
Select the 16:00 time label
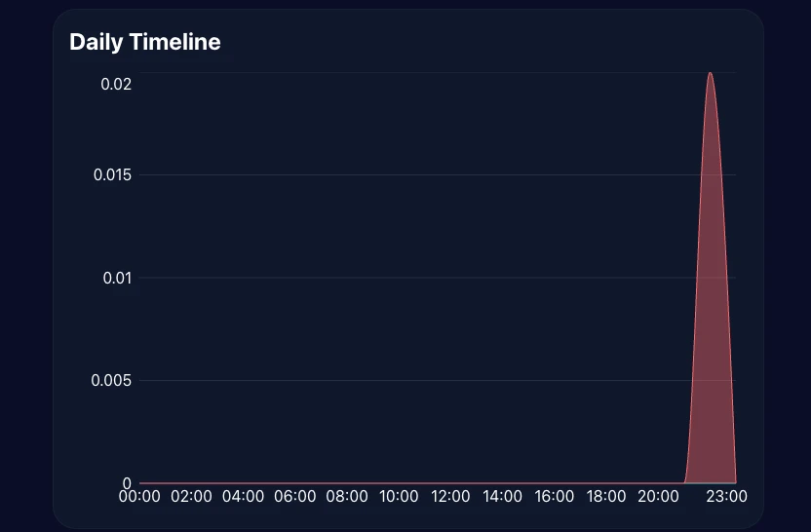point(555,496)
